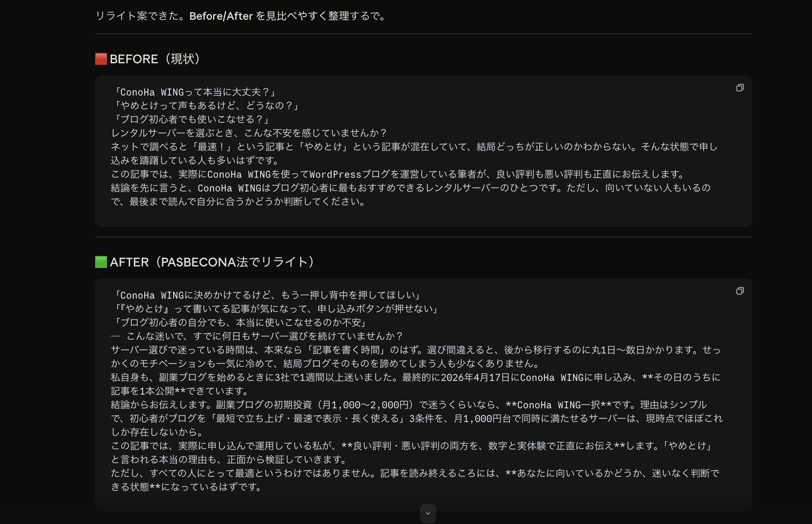Click the line 「ブログ初心者でも使いこなせる？」
Image resolution: width=812 pixels, height=524 pixels.
point(191,120)
